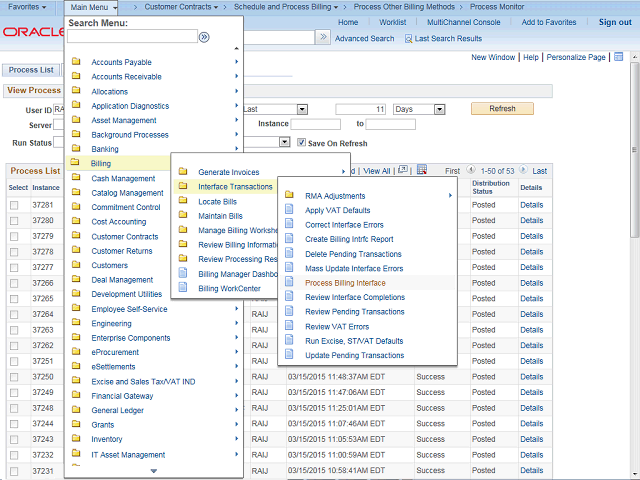Click the Last Search Results icon

click(409, 39)
